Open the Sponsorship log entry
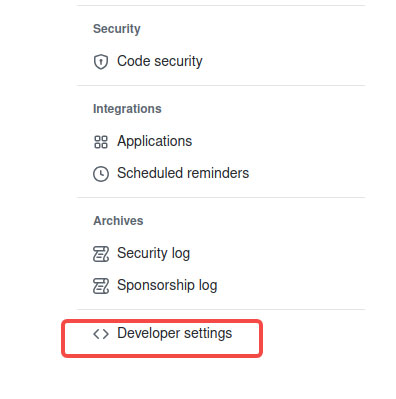 [167, 285]
